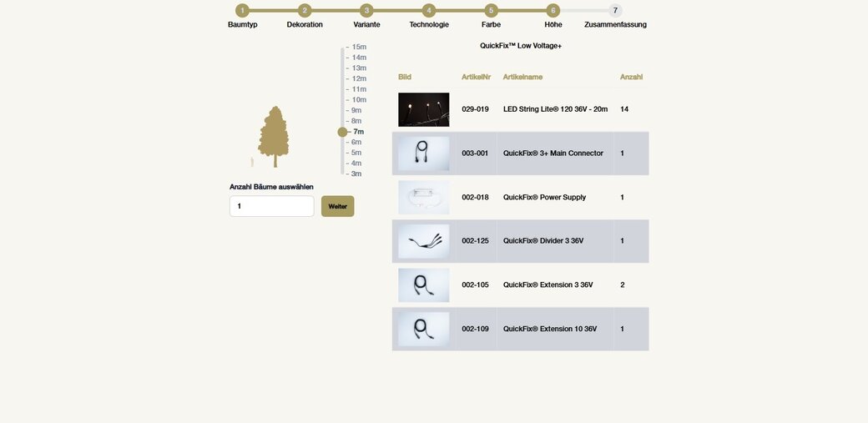View QuickFix Power Supply image

[x=423, y=198]
